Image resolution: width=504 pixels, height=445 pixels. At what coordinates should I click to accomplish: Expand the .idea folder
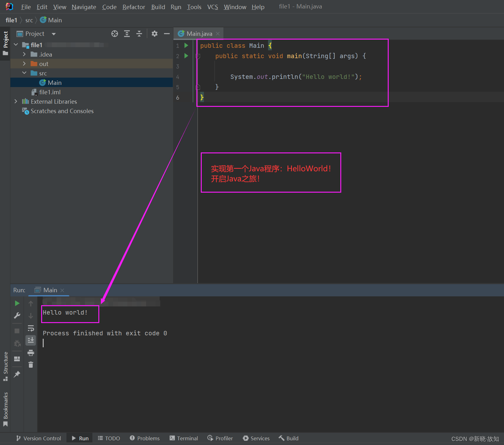tap(24, 54)
